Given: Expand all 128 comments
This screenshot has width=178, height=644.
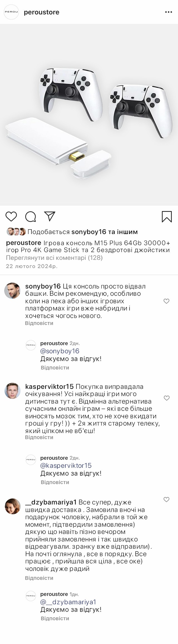Looking at the screenshot, I should pos(54,258).
